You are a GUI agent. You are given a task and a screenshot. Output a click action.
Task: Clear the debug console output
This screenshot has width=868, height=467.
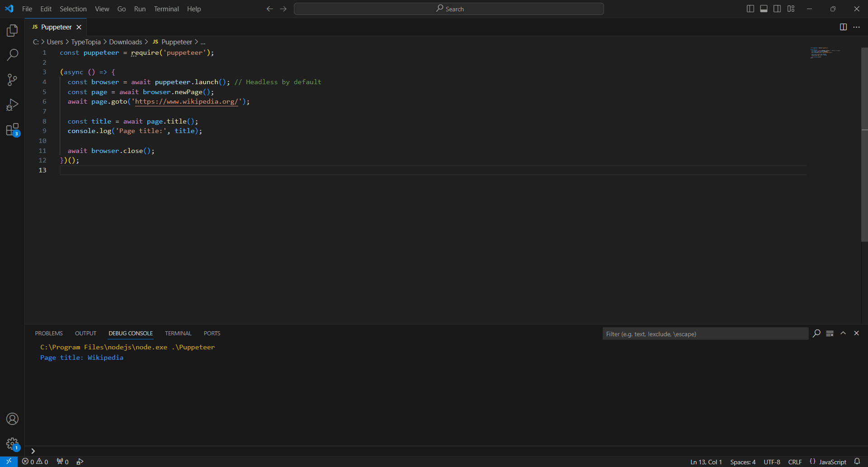pos(830,334)
